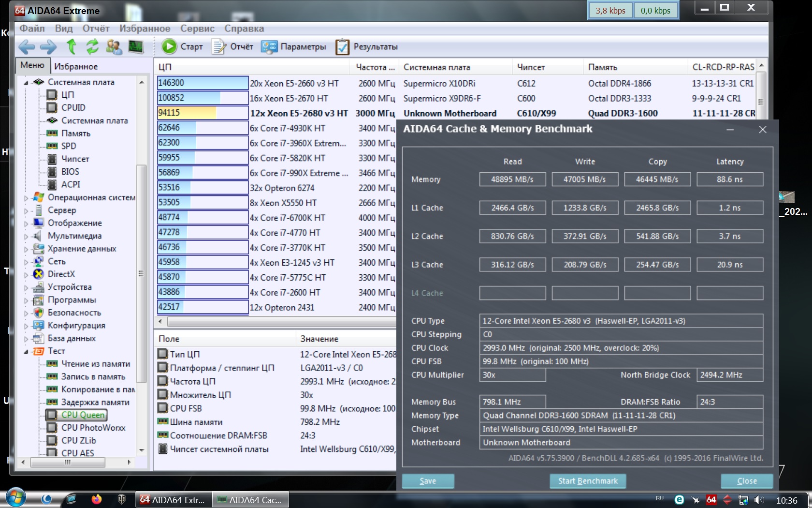Click Close button in the benchmark dialog
Screen dimensions: 812x508
pos(747,481)
